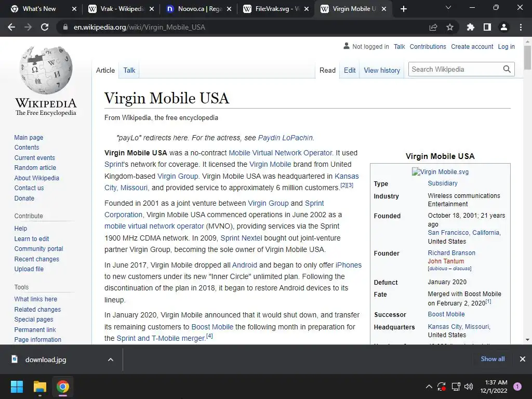Open the Contributions link

[428, 46]
